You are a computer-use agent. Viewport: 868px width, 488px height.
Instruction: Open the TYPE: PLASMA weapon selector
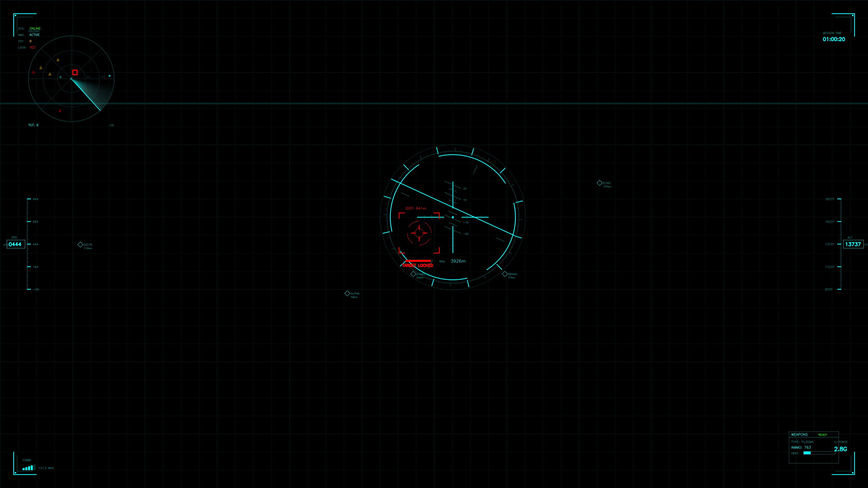[803, 442]
